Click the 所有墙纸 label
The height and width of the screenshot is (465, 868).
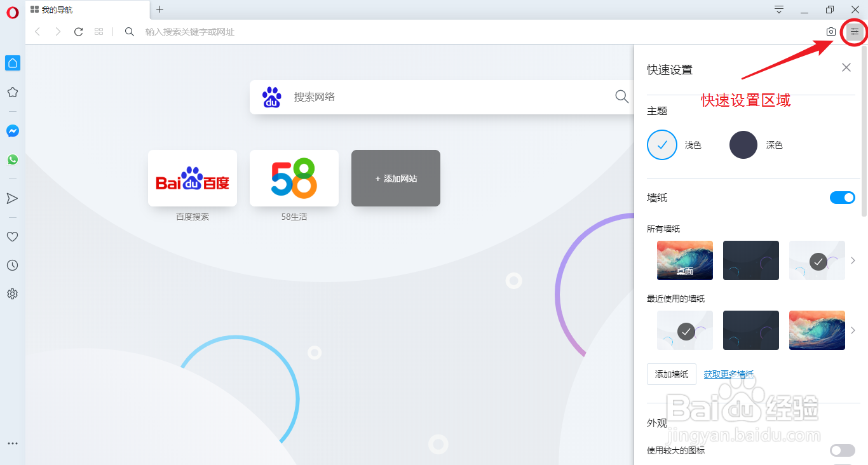(663, 229)
